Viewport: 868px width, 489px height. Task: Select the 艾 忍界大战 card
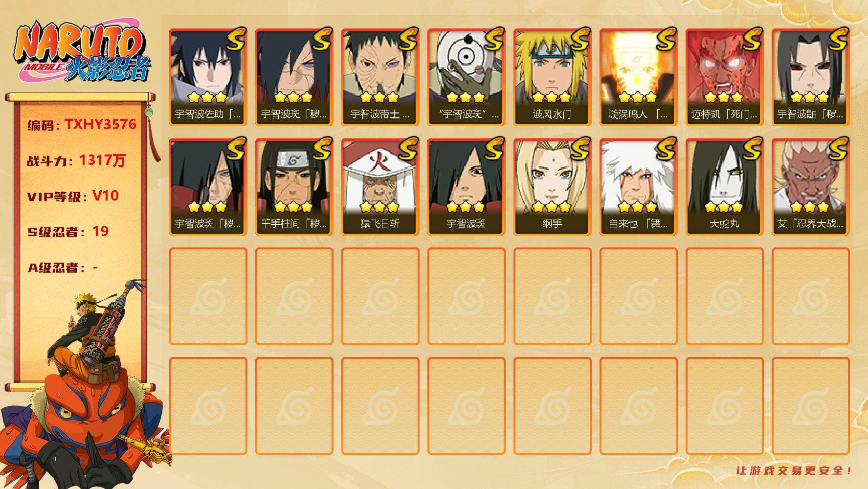[810, 187]
